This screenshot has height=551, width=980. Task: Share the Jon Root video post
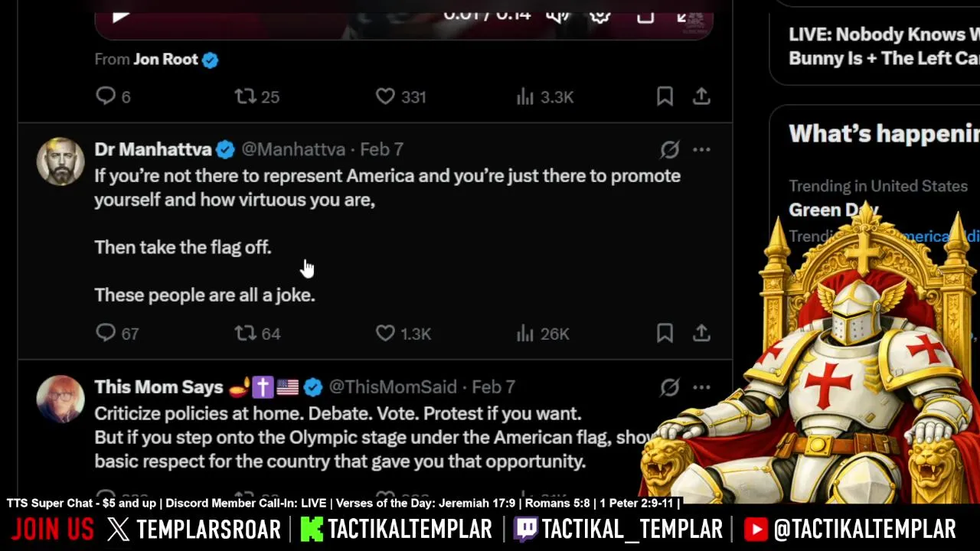701,96
